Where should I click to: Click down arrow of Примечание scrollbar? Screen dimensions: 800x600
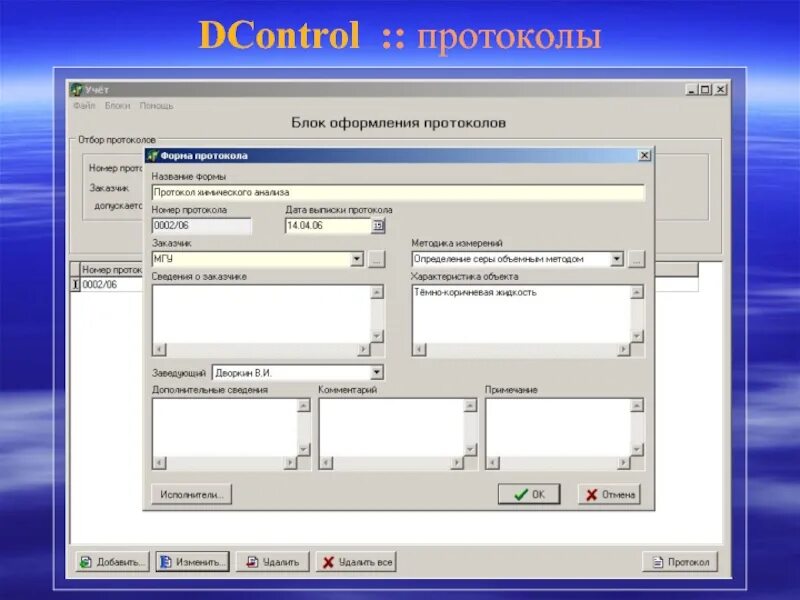tap(637, 449)
